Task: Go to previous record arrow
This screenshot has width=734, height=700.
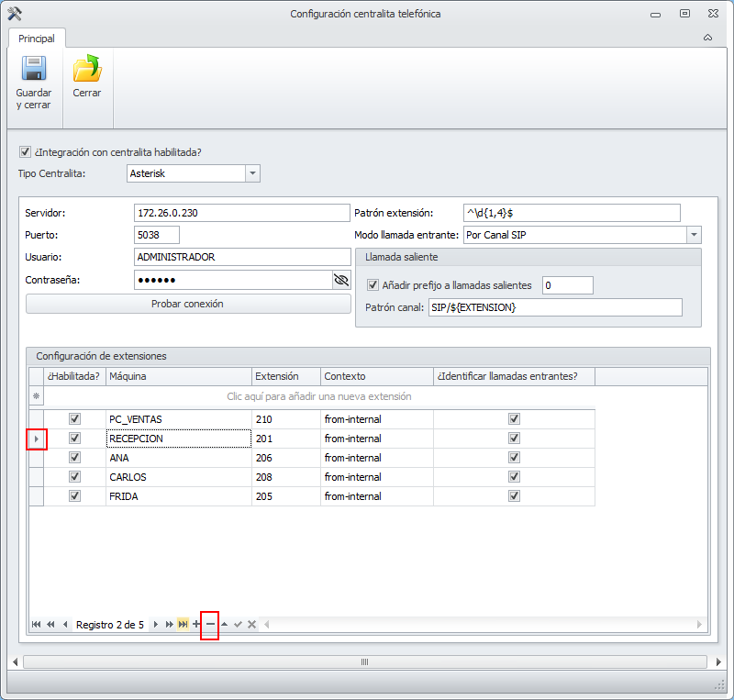Action: (65, 625)
